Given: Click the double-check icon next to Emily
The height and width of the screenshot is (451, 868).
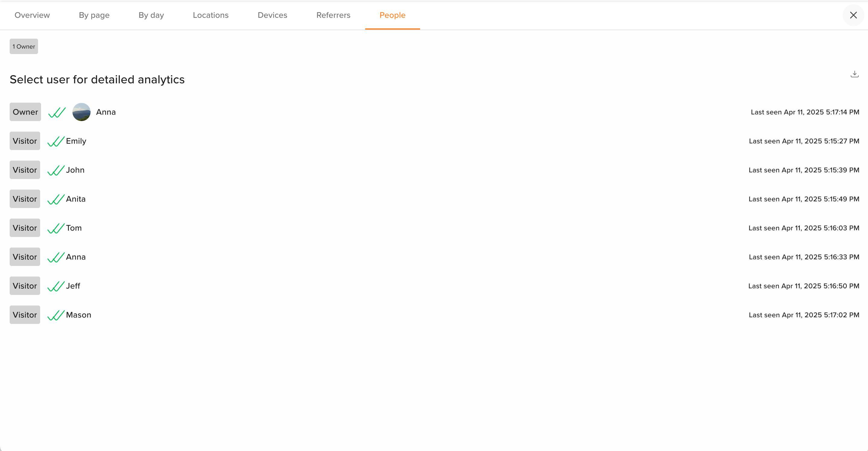Looking at the screenshot, I should click(x=56, y=142).
